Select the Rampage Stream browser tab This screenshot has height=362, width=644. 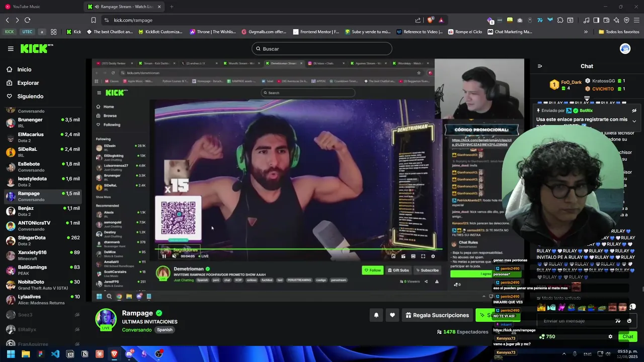point(125,7)
